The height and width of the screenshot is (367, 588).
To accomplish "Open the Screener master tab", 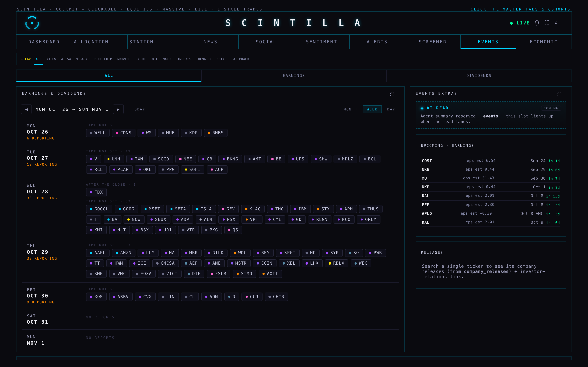I will pyautogui.click(x=432, y=42).
